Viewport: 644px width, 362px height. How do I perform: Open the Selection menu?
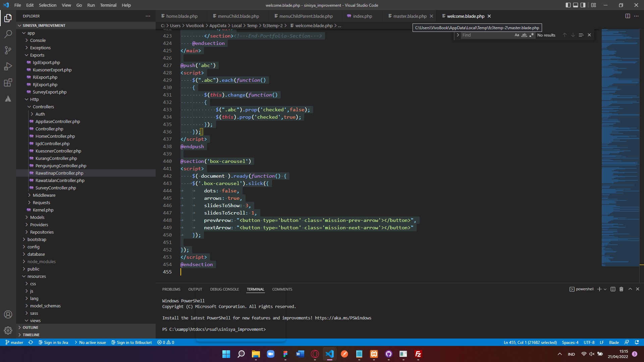[48, 5]
